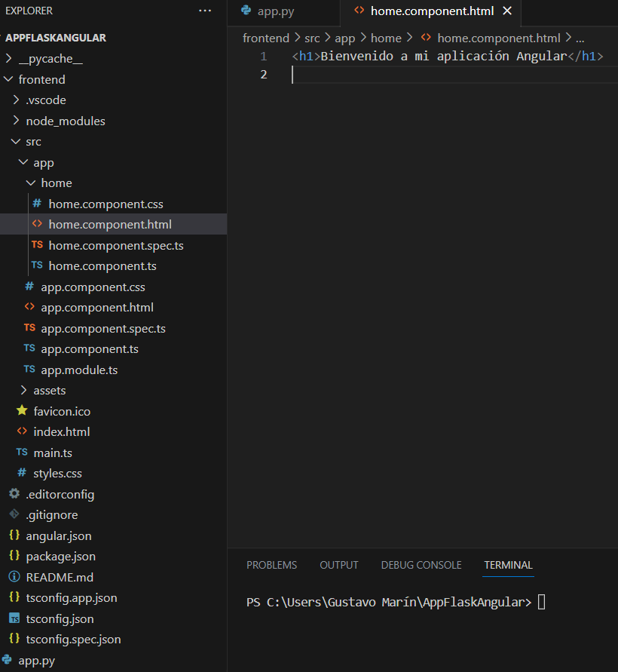618x672 pixels.
Task: Open main.ts in explorer
Action: point(53,453)
